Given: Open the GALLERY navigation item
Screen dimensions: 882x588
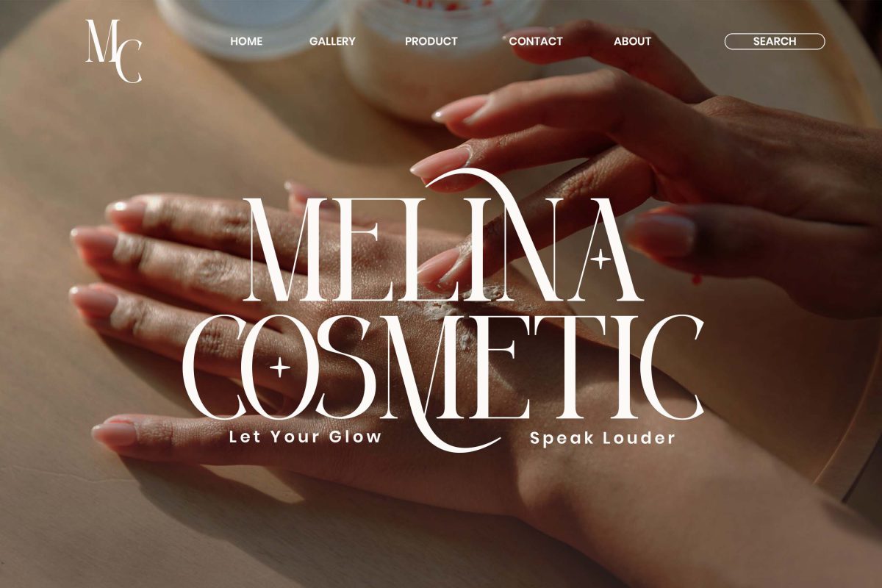Looking at the screenshot, I should pyautogui.click(x=332, y=41).
